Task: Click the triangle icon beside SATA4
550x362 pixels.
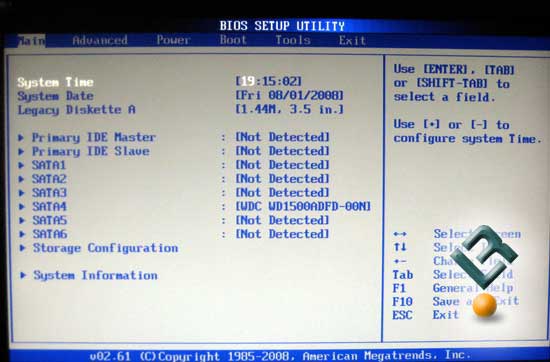Action: 21,207
